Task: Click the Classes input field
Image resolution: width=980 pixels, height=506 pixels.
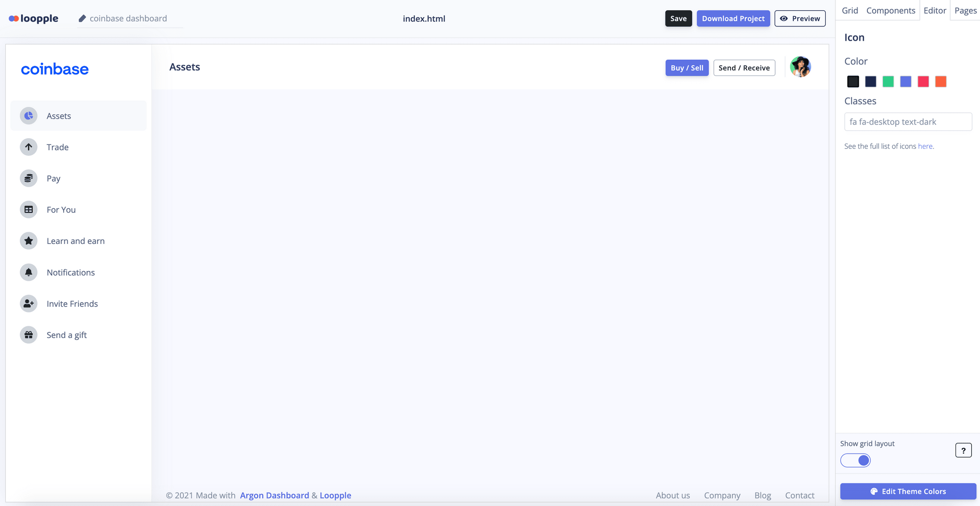Action: click(908, 121)
